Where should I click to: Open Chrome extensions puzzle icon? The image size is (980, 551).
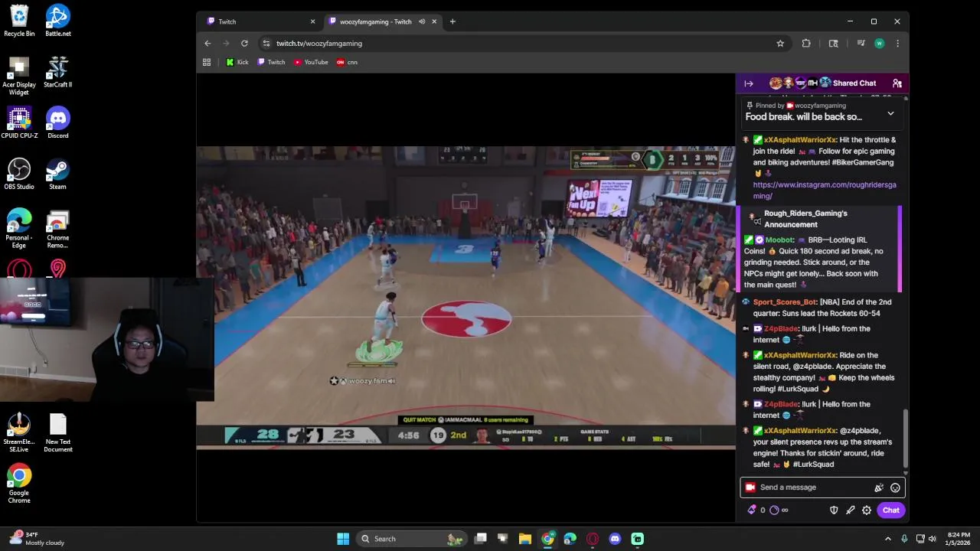tap(806, 44)
